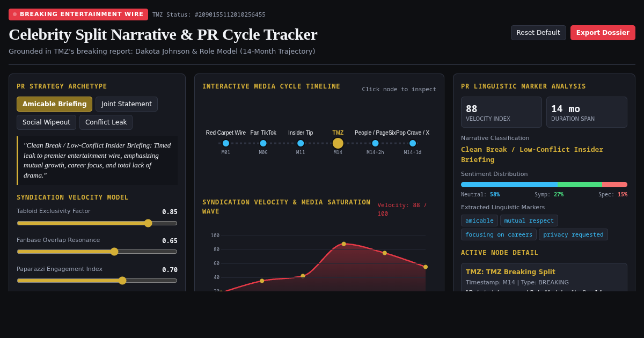
Task: Inspect the Red Carpet Wire M01 node
Action: pyautogui.click(x=226, y=143)
